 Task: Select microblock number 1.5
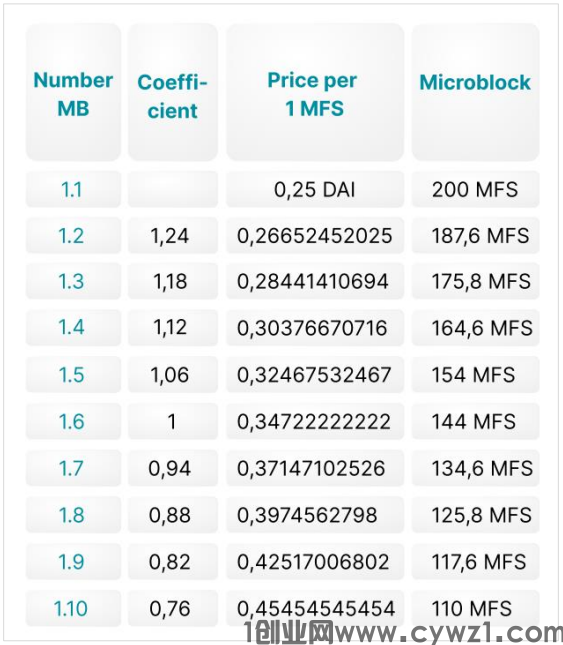click(72, 375)
